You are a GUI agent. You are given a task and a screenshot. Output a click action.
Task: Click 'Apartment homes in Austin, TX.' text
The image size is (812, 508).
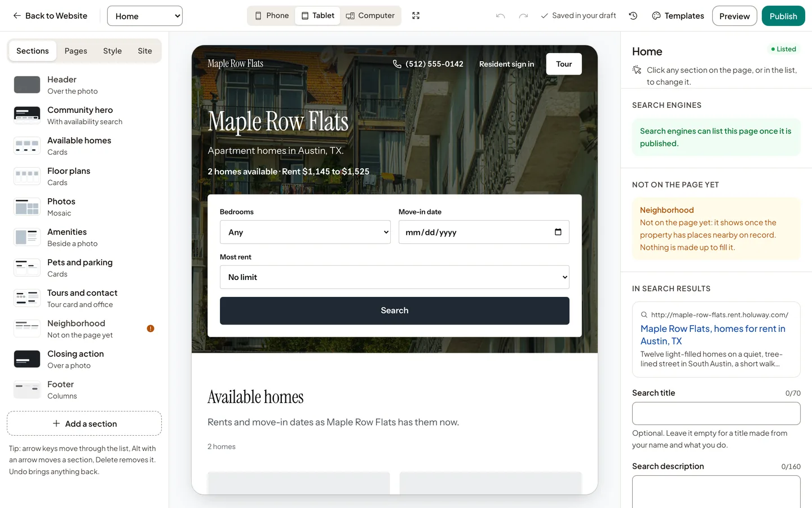click(276, 151)
